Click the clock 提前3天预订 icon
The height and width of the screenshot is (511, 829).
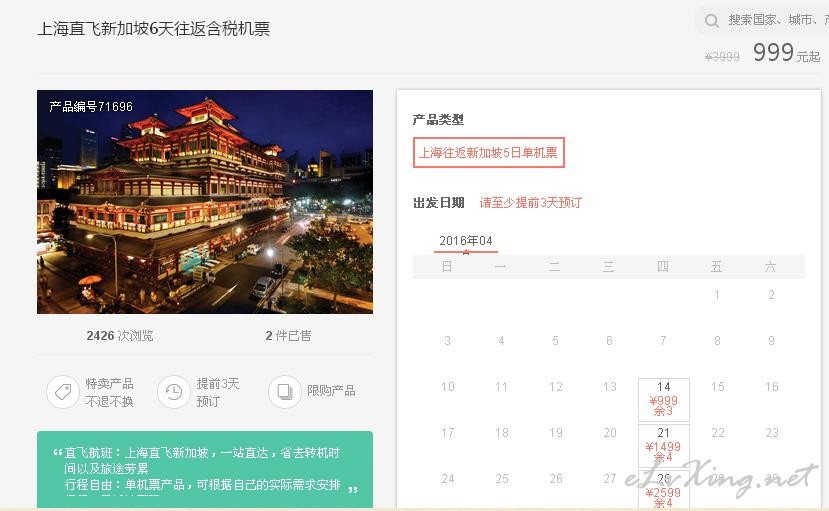pyautogui.click(x=173, y=392)
